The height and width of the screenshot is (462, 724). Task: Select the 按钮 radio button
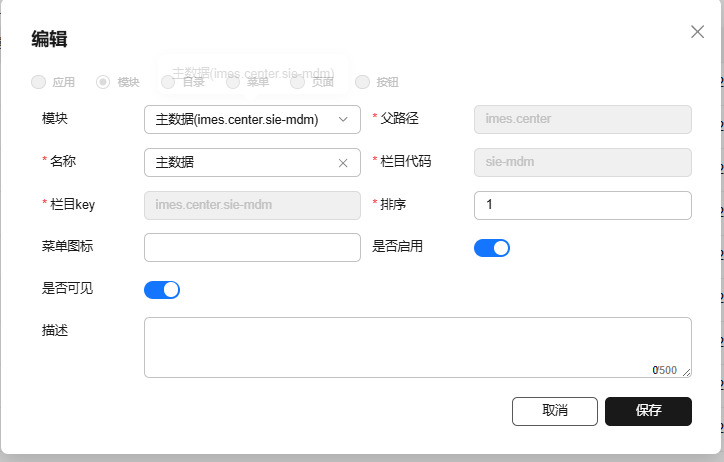[x=362, y=82]
